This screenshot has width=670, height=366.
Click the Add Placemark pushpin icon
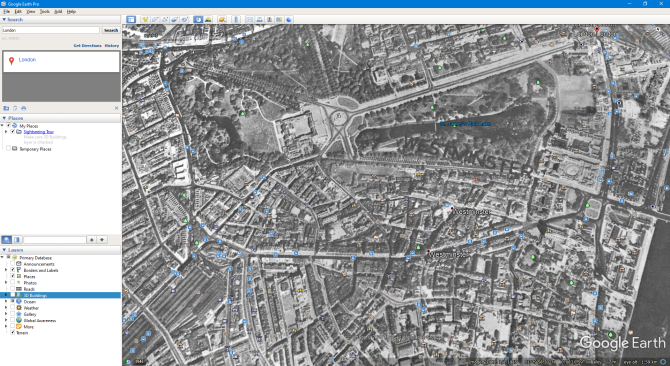[x=145, y=19]
